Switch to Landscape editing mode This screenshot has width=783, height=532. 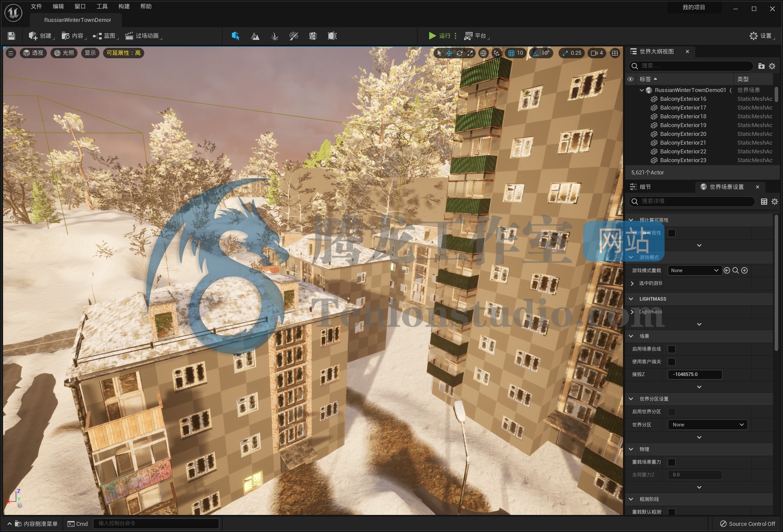tap(255, 36)
